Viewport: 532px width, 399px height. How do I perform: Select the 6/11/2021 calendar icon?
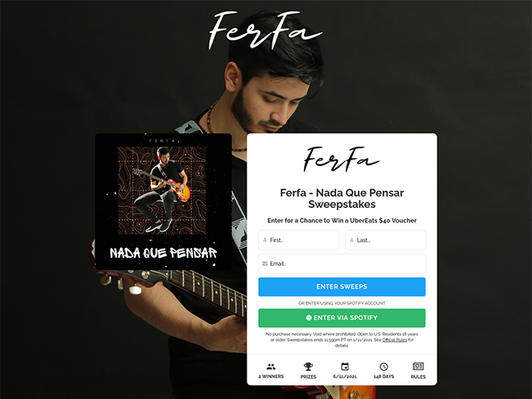pyautogui.click(x=345, y=367)
